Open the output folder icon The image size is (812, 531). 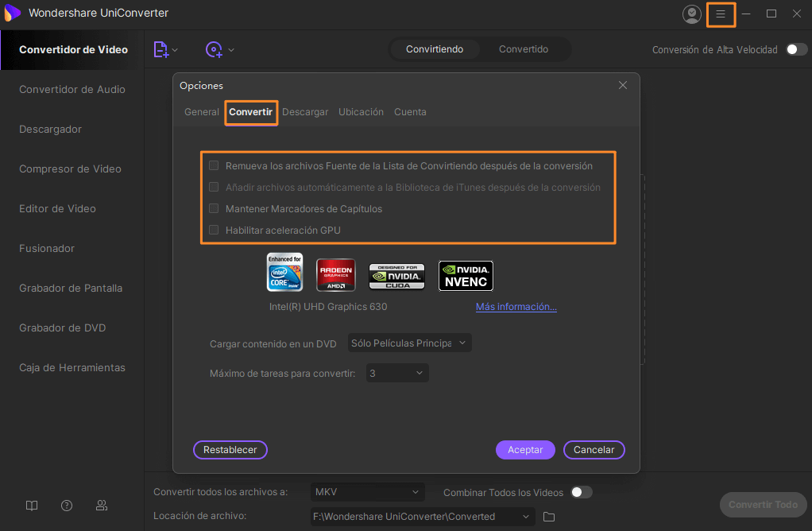(549, 517)
